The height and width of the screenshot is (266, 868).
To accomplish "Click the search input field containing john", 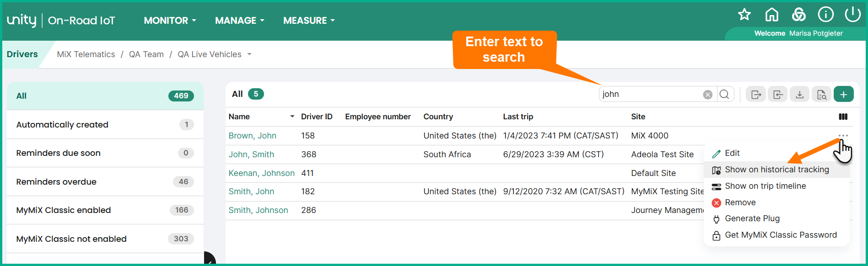I will 650,94.
